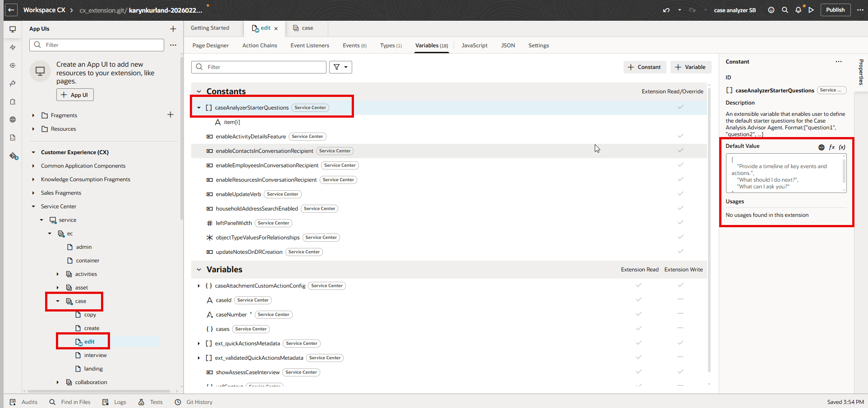
Task: Expand the ext_quickActionsMetadata variable
Action: [x=199, y=344]
